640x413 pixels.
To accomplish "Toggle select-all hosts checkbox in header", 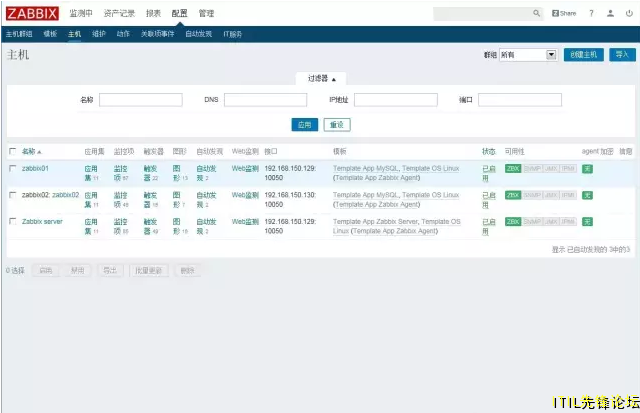I will click(13, 151).
